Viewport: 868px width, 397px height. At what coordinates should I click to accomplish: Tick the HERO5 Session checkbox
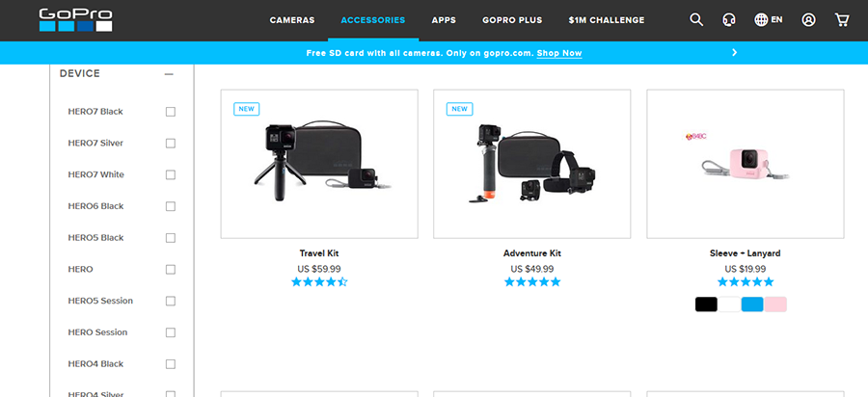coord(171,301)
